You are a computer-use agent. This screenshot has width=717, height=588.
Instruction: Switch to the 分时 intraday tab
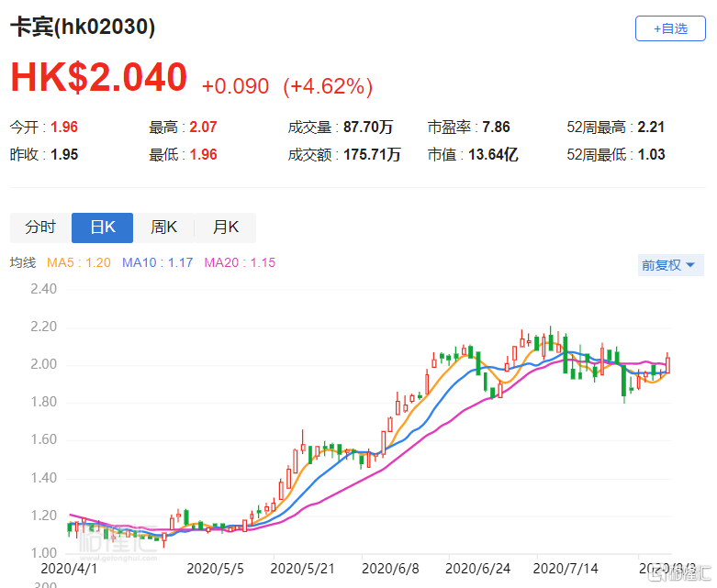point(40,227)
